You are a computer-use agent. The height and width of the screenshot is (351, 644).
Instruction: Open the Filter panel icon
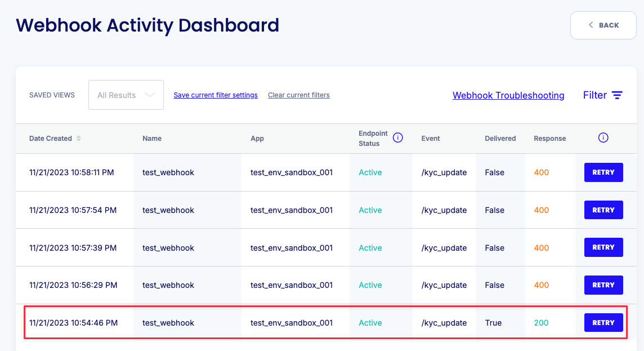pyautogui.click(x=617, y=95)
